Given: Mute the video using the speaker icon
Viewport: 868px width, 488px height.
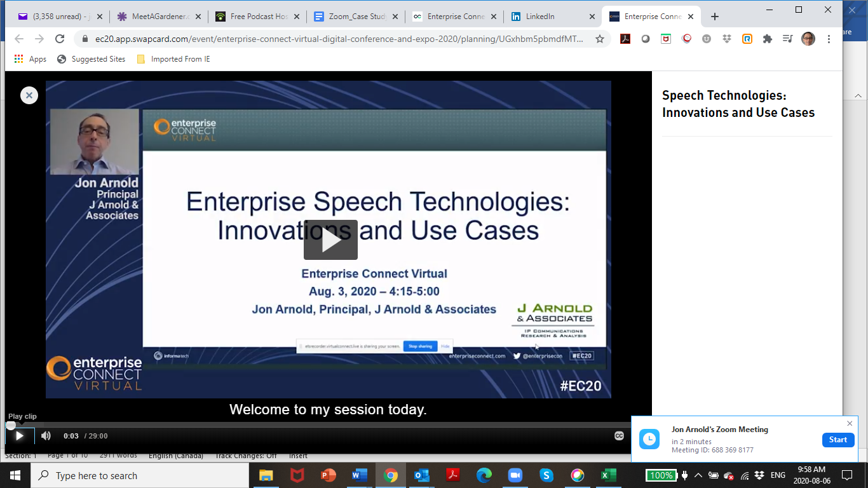Looking at the screenshot, I should click(46, 436).
